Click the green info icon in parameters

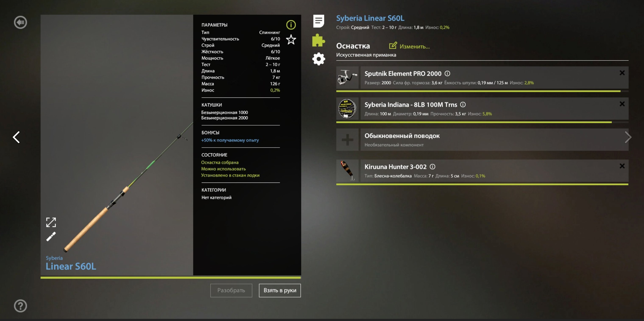(x=291, y=25)
